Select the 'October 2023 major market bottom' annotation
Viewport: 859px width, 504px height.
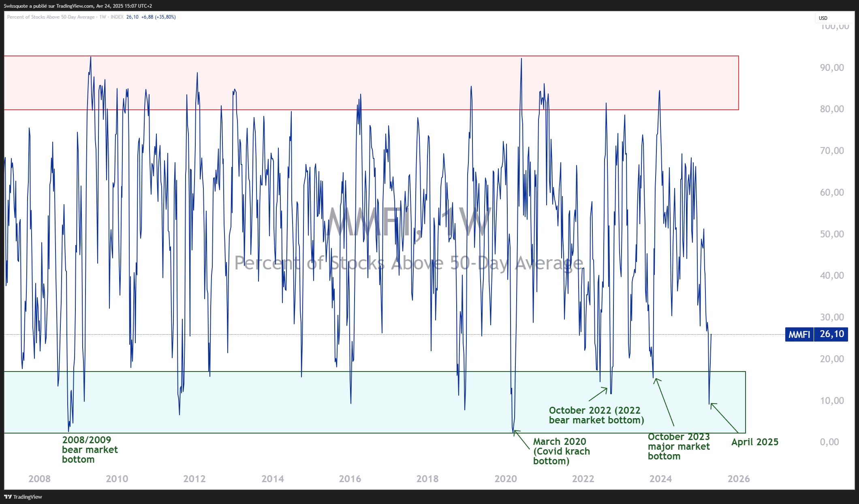679,446
